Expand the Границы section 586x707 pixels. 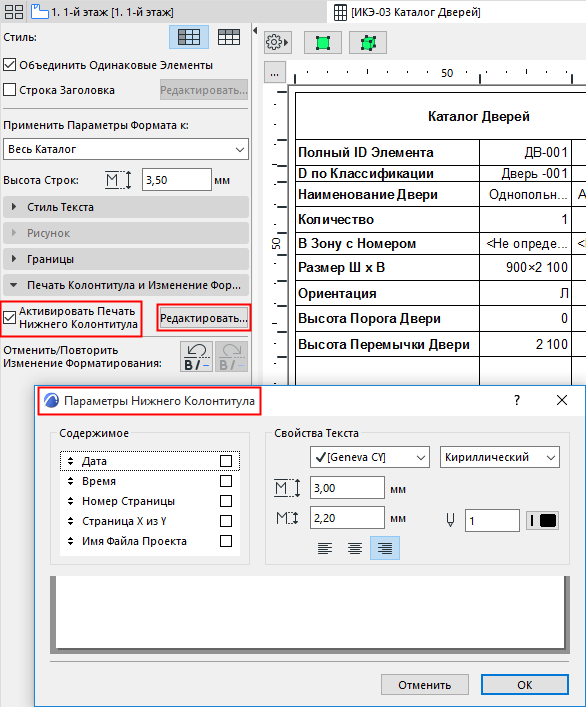click(126, 259)
